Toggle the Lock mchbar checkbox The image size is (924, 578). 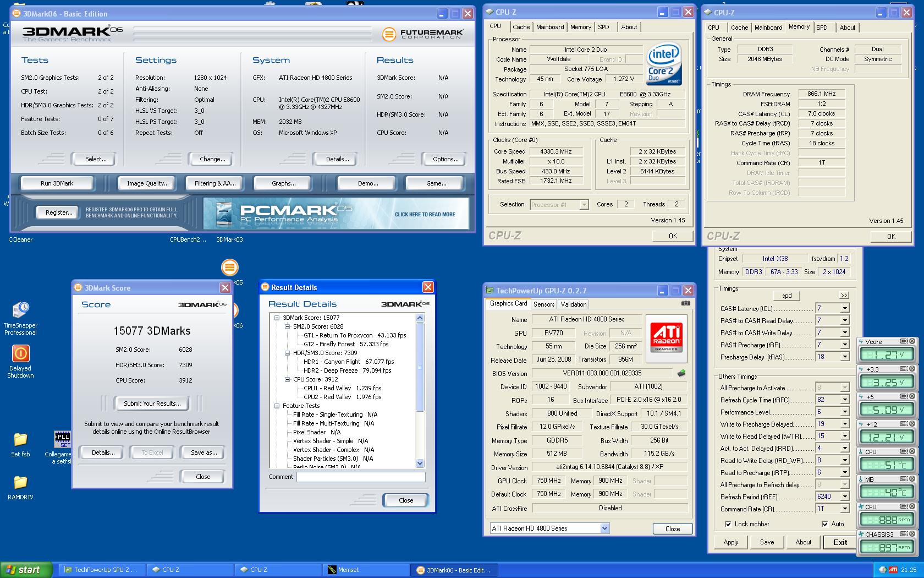(728, 524)
